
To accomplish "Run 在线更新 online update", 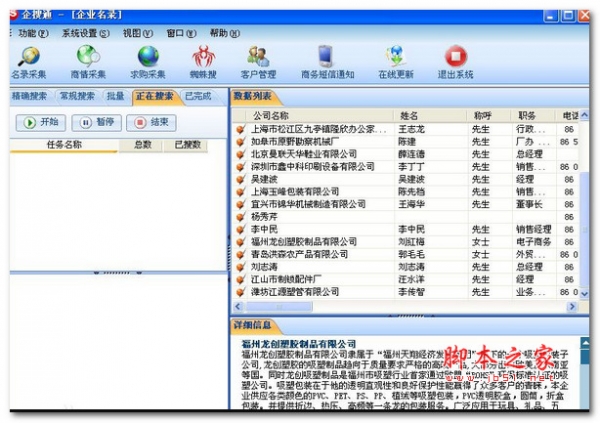I will pyautogui.click(x=396, y=62).
